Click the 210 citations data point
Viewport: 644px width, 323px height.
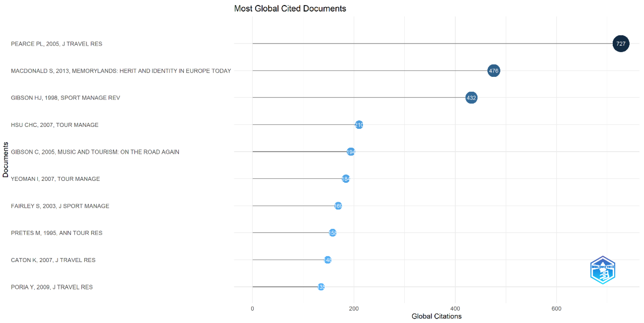359,125
